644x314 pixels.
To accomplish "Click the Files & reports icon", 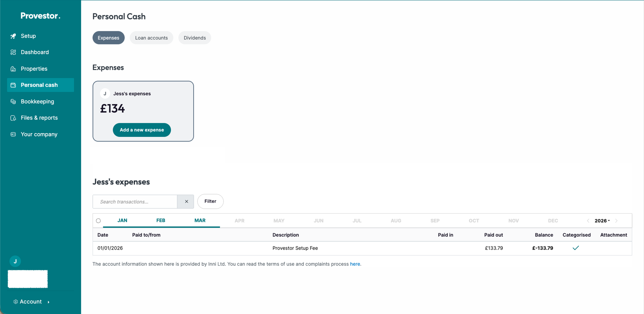I will coord(13,118).
